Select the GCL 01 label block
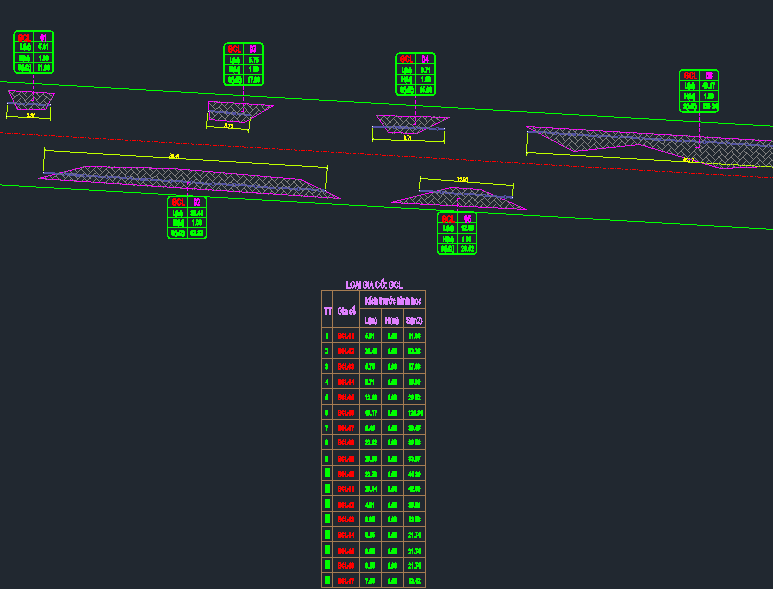The image size is (773, 589). click(34, 52)
